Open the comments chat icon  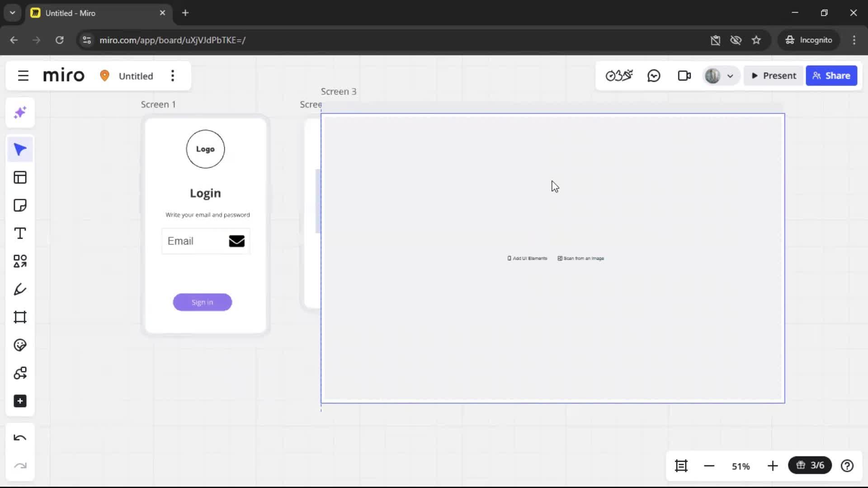[x=654, y=75]
